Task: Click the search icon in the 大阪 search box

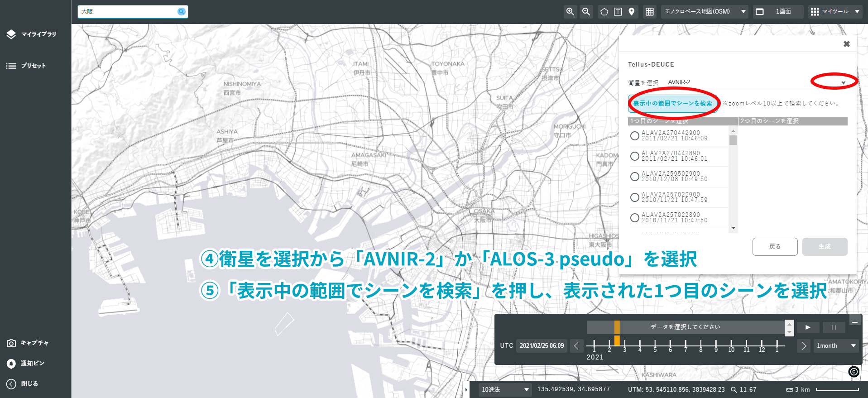Action: [x=182, y=12]
